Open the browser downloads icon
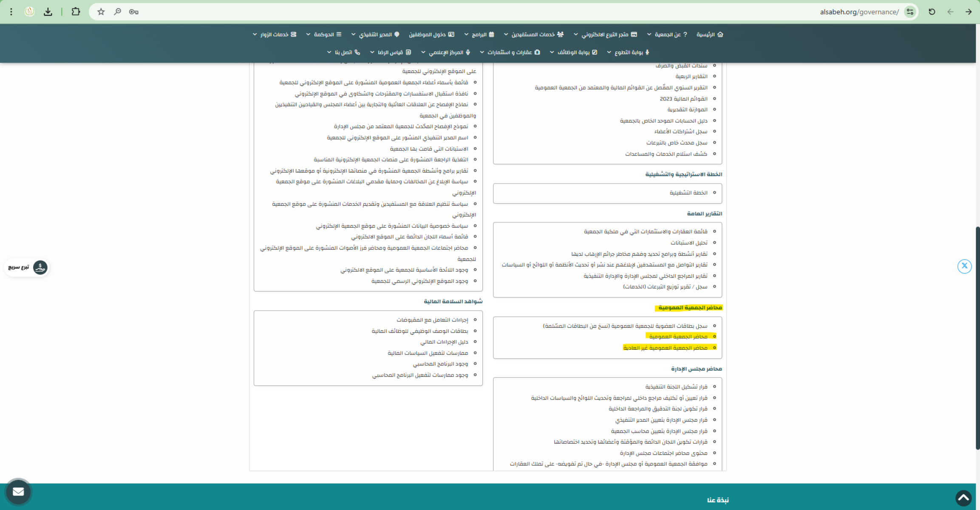 (x=48, y=12)
